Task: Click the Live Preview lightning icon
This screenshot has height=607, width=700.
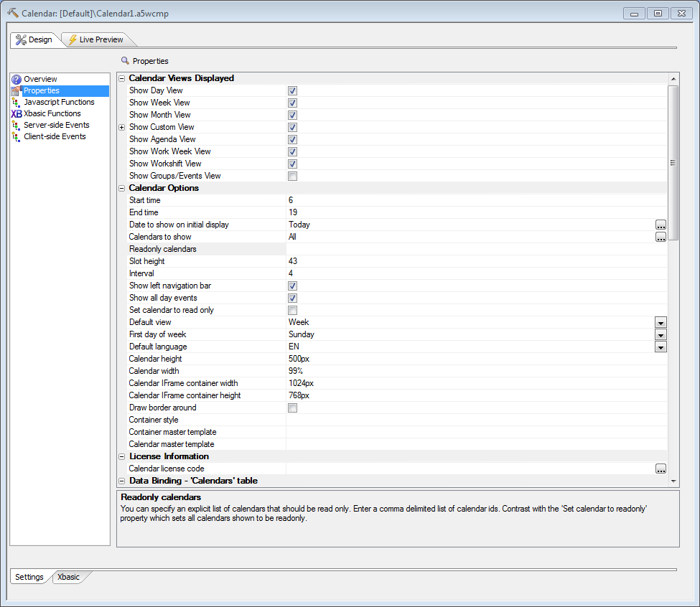Action: pyautogui.click(x=73, y=39)
